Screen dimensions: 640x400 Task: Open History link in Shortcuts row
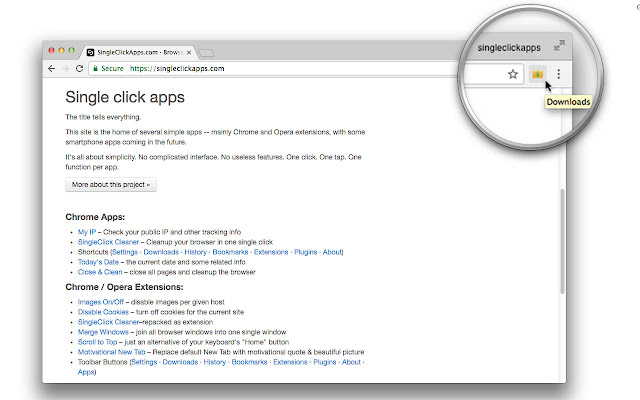coord(196,252)
